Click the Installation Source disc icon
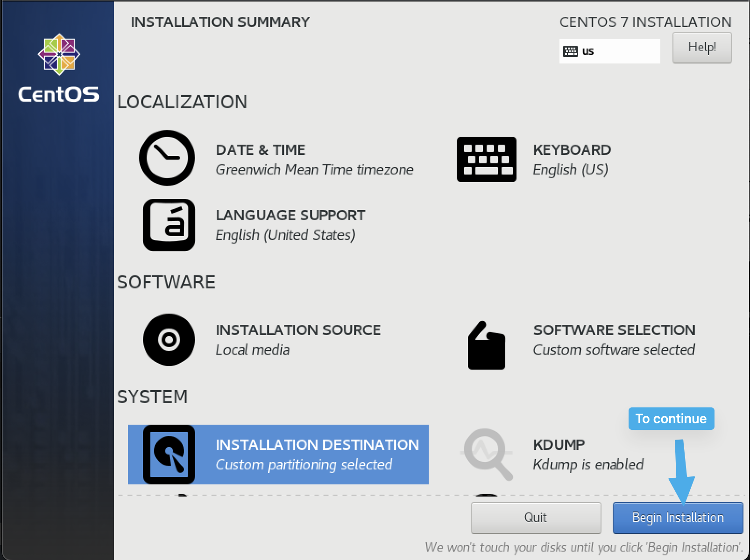 point(169,339)
